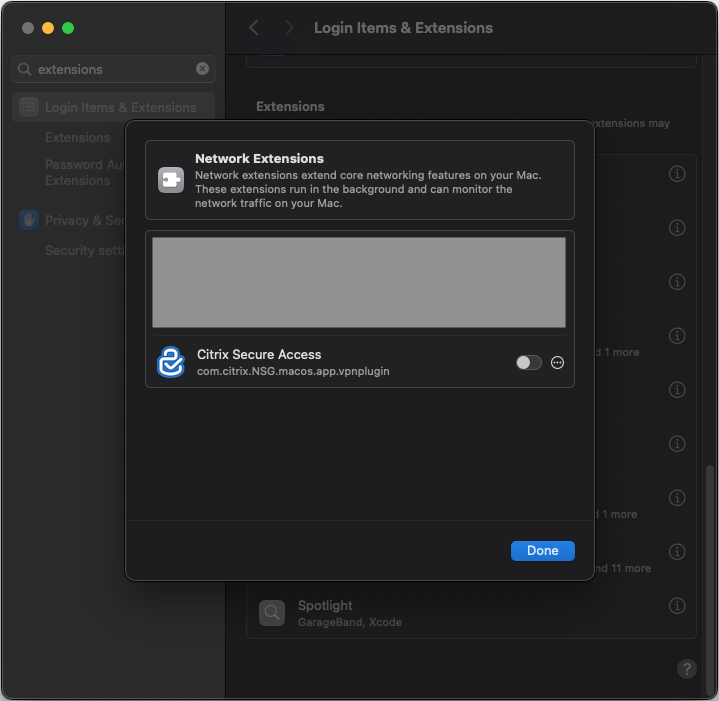Clear the extensions search field
This screenshot has height=701, width=719.
[202, 69]
